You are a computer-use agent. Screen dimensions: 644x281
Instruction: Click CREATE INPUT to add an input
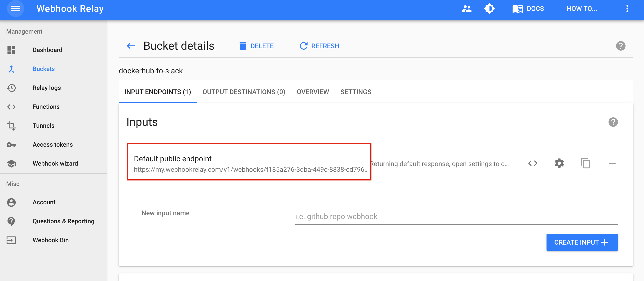pos(582,242)
